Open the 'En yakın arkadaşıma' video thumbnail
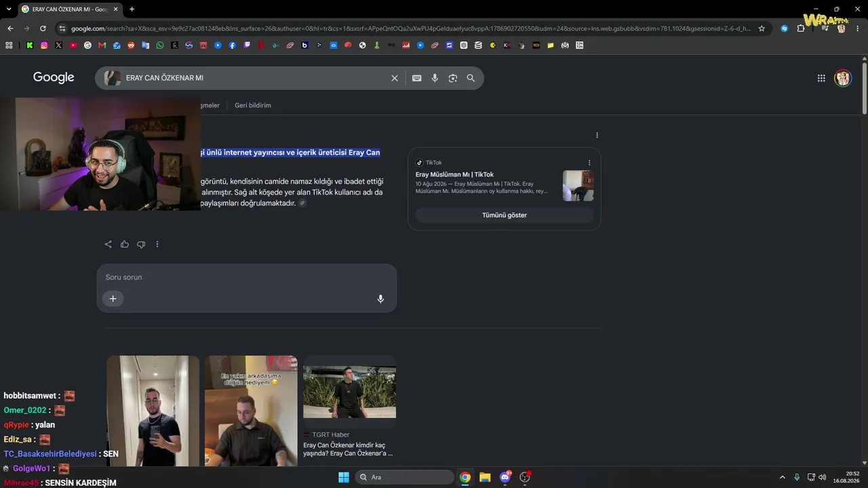This screenshot has height=488, width=868. 251,411
